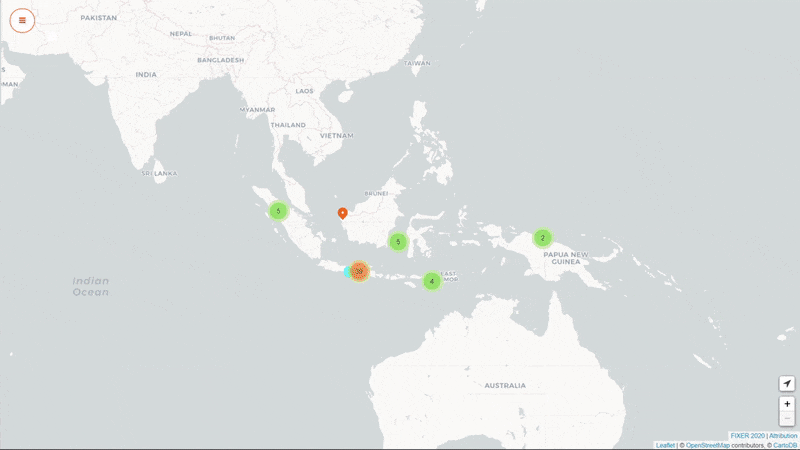
Task: Click the India label on the map
Action: pos(146,74)
